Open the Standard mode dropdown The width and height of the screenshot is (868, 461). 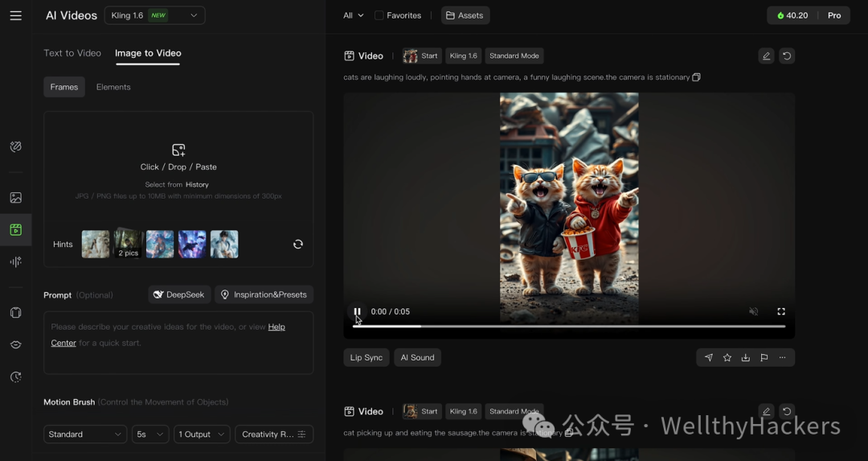pyautogui.click(x=84, y=434)
